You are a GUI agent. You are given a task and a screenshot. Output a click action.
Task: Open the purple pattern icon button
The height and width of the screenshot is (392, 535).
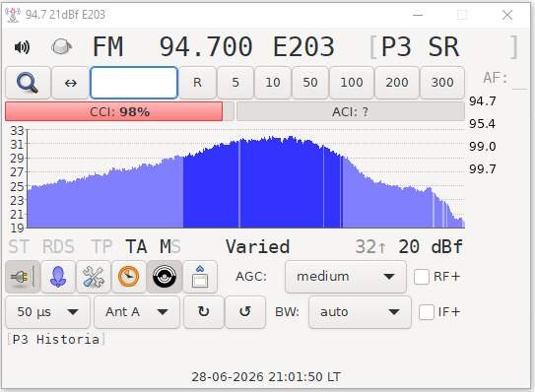[58, 277]
